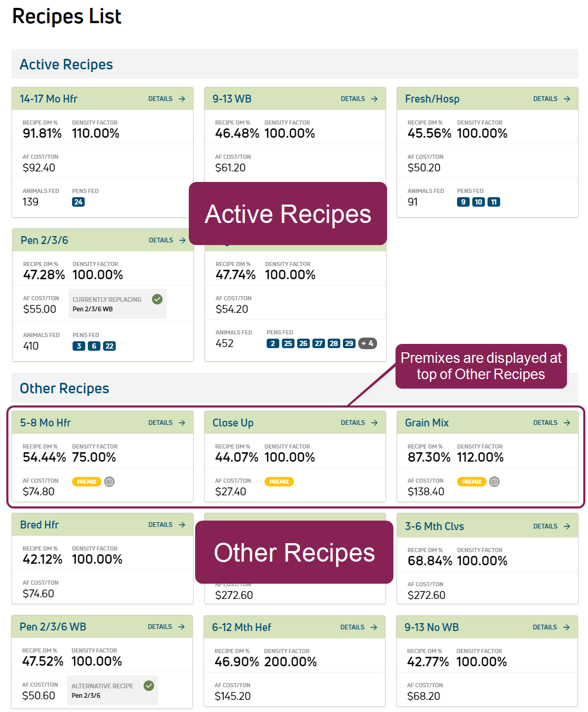Open details arrow for 9-13 WB recipe
The height and width of the screenshot is (712, 588).
(x=374, y=99)
